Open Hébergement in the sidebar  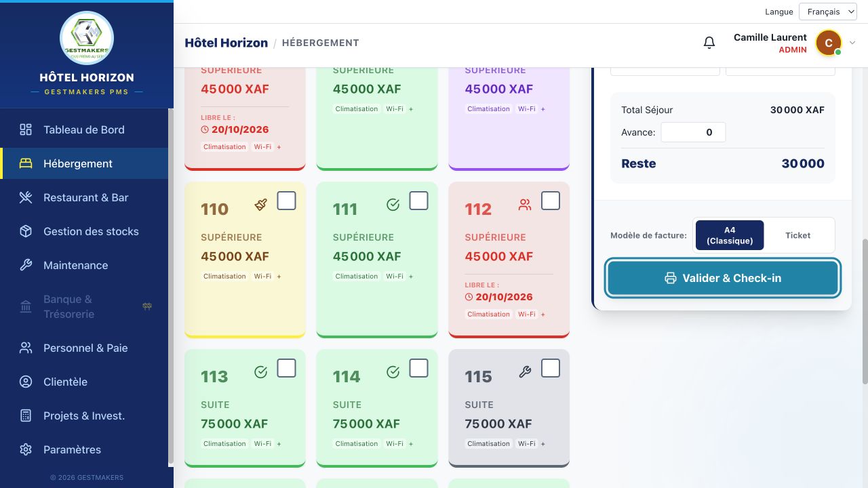(84, 163)
